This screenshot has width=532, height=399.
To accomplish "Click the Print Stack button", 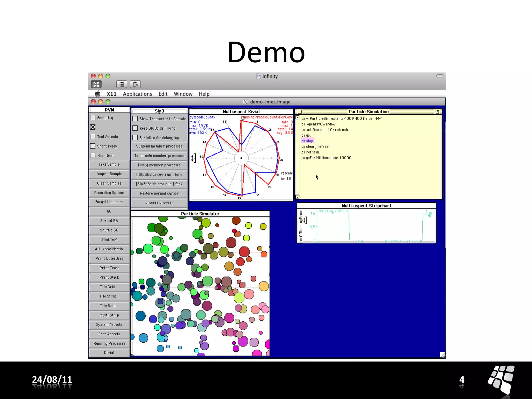I will tap(109, 277).
